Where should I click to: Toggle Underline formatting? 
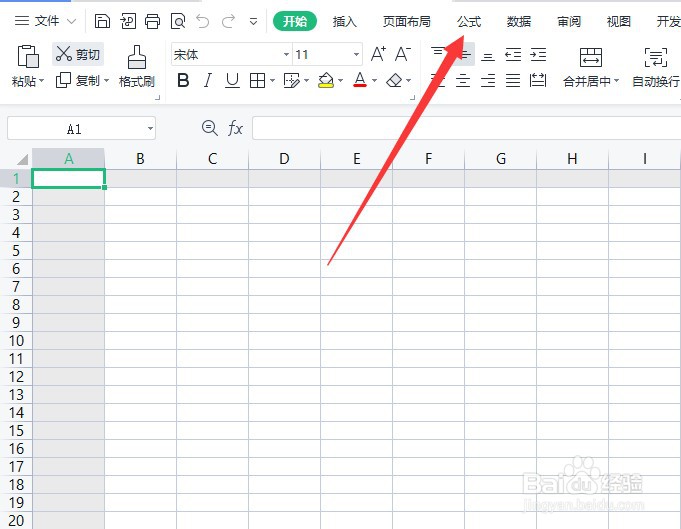232,80
